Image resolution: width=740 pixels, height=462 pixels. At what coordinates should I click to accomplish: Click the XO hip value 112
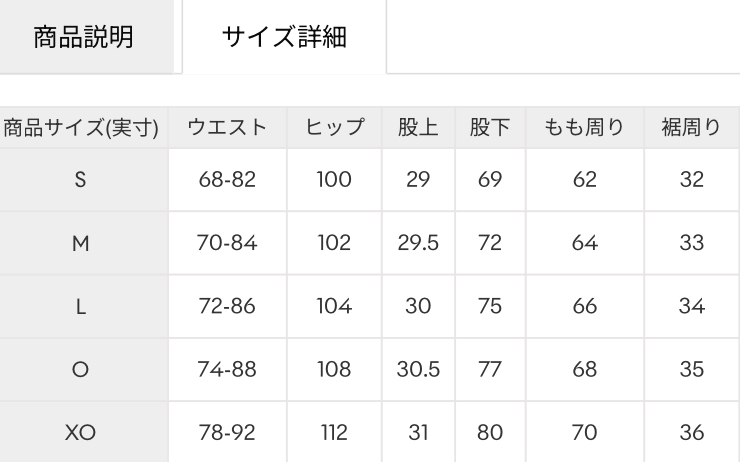pyautogui.click(x=332, y=432)
